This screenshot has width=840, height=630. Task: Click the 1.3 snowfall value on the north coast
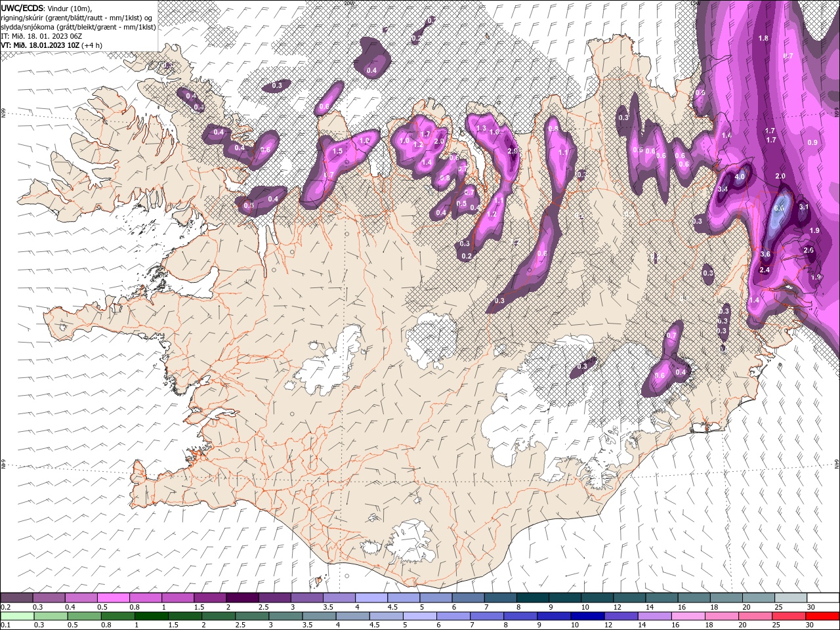coord(481,128)
